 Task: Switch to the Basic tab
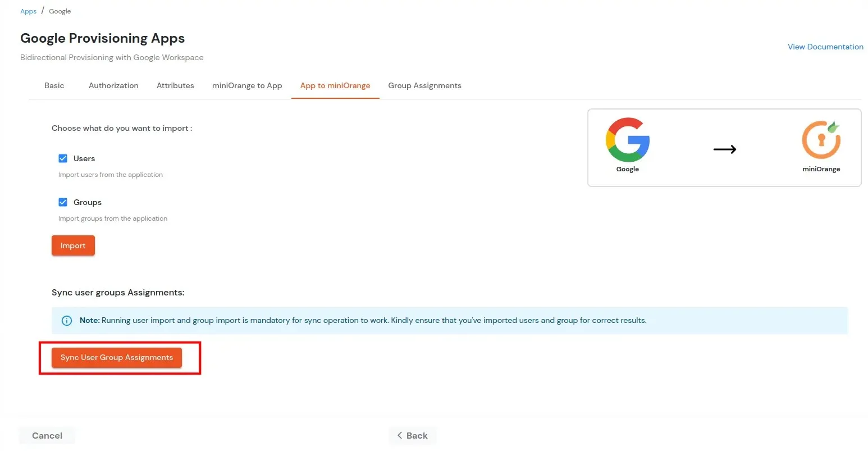[54, 85]
